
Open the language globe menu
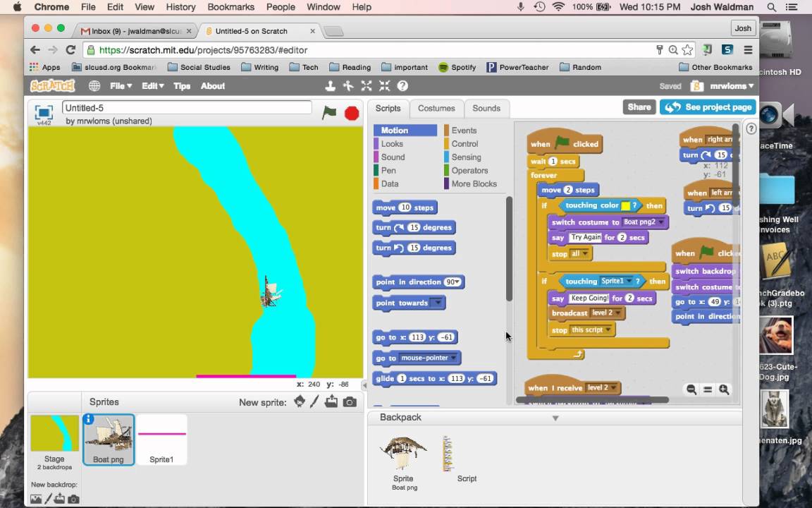pyautogui.click(x=94, y=86)
